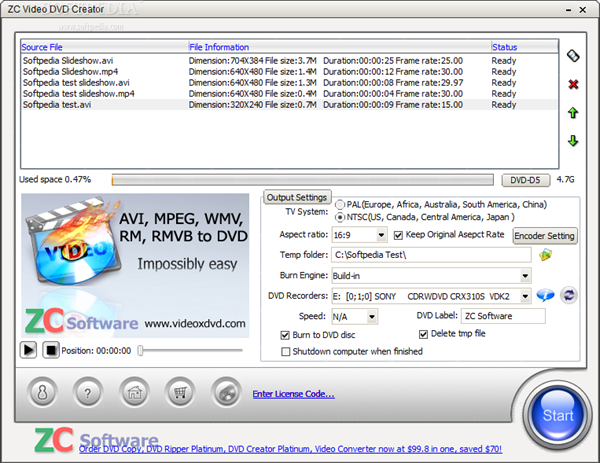Toggle Keep Original Aspect Rate checkbox

tap(398, 235)
